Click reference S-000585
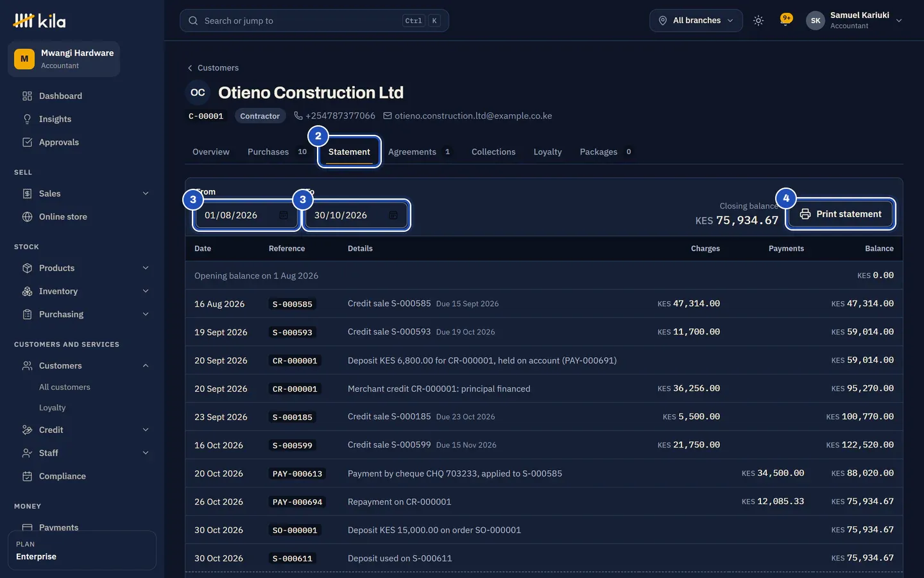The height and width of the screenshot is (578, 924). click(293, 304)
